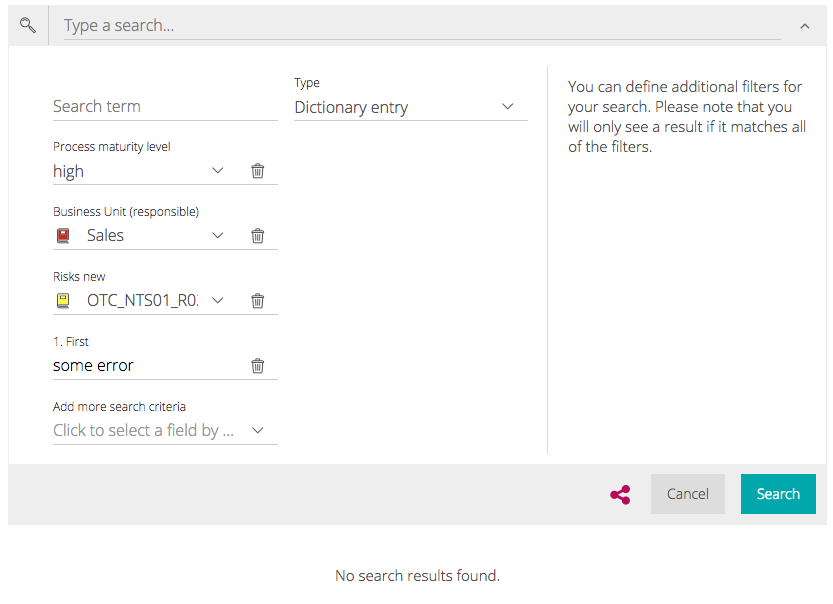Click the filter help text paragraph
This screenshot has width=833, height=604.
pyautogui.click(x=687, y=116)
